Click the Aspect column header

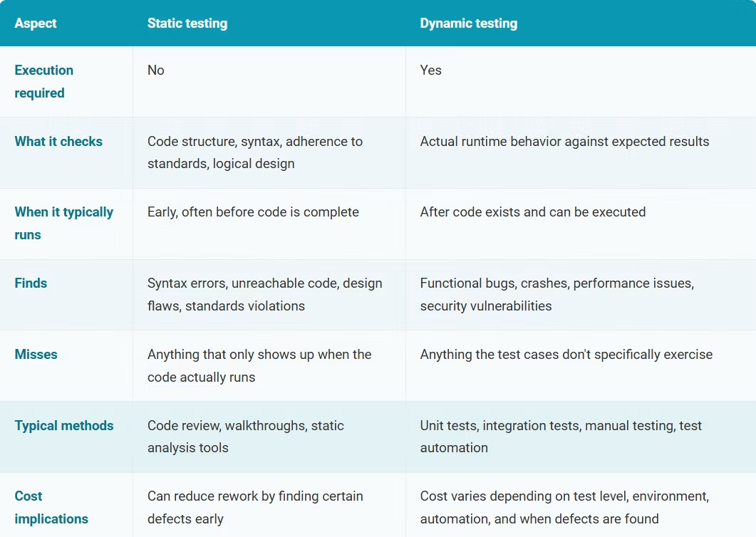(x=35, y=23)
